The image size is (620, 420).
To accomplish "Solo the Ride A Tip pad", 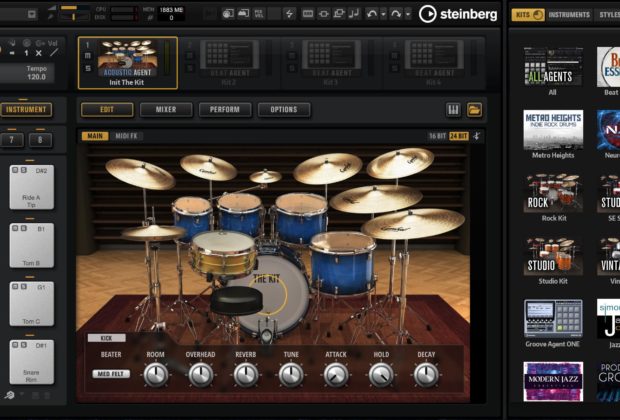I will tap(24, 170).
